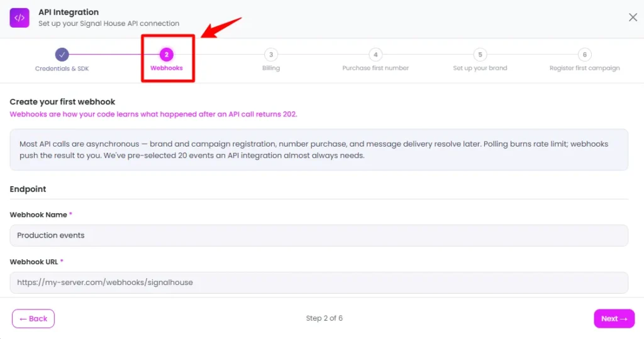The height and width of the screenshot is (339, 644).
Task: Click the 'Webhook URL' field label
Action: point(34,262)
